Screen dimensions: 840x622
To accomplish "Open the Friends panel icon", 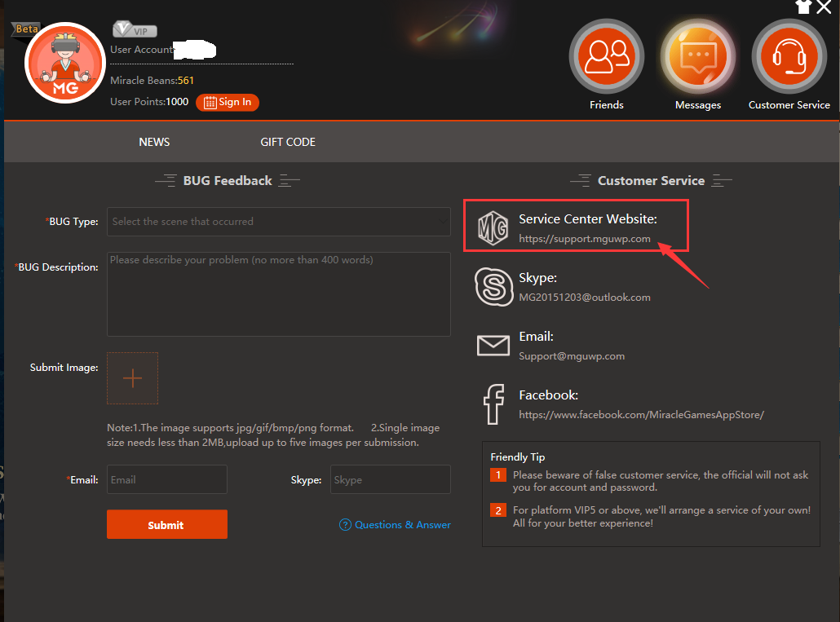I will coord(606,56).
